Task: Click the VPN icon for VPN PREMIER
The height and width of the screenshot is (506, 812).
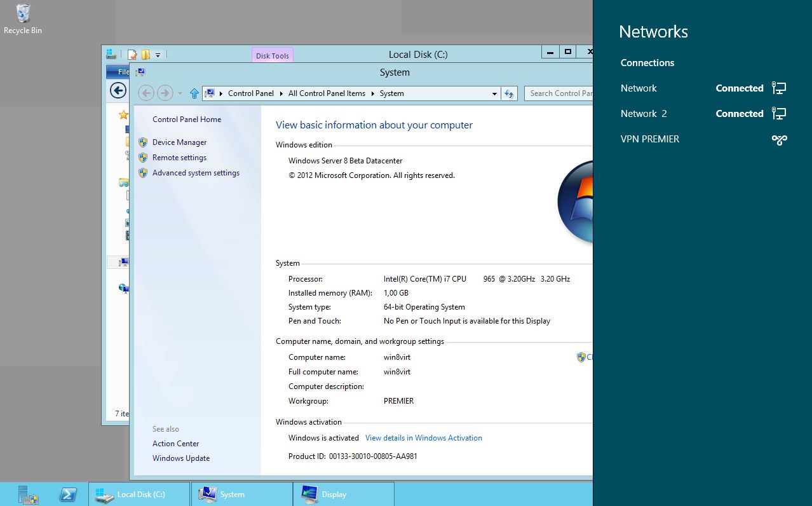Action: [x=780, y=140]
